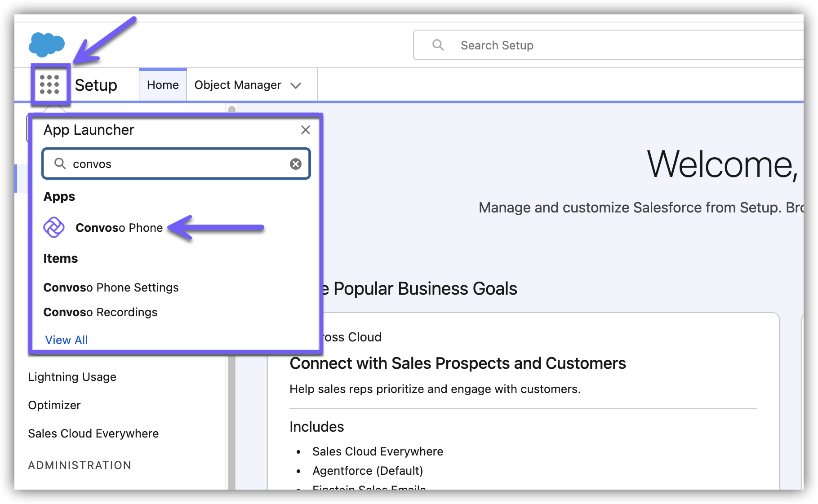The height and width of the screenshot is (504, 818).
Task: Click the Convoso Phone app icon
Action: click(54, 227)
